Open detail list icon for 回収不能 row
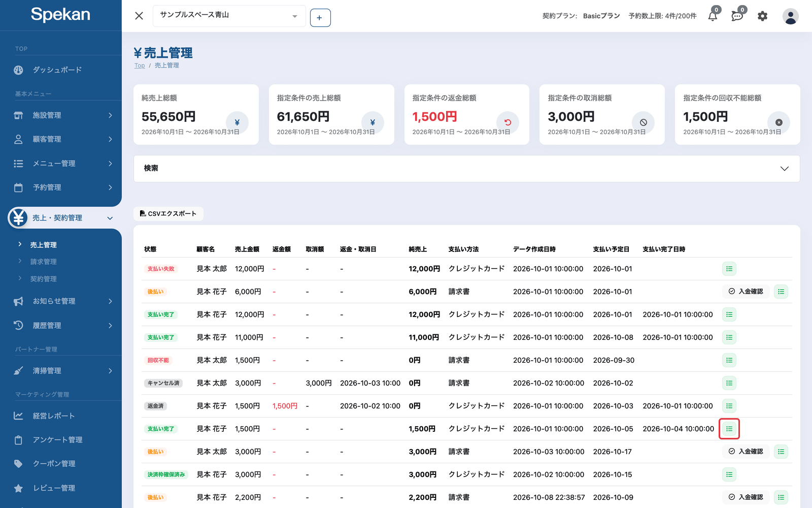Screen dimensions: 812x508 tap(729, 360)
